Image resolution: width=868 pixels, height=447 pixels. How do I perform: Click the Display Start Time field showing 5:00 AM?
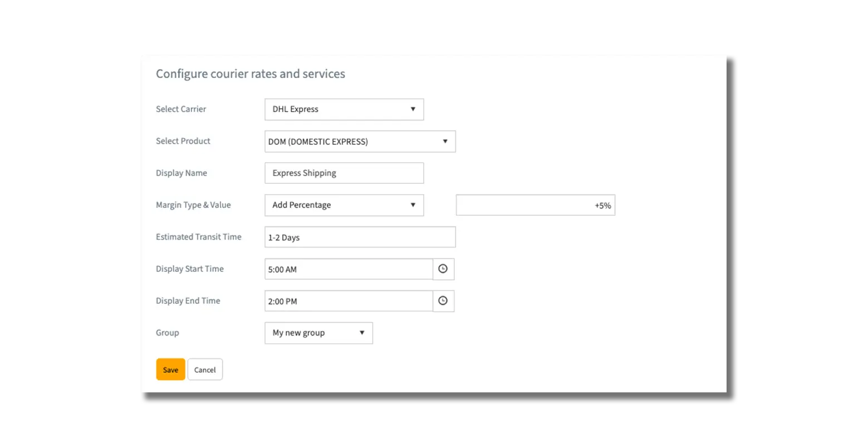coord(349,269)
